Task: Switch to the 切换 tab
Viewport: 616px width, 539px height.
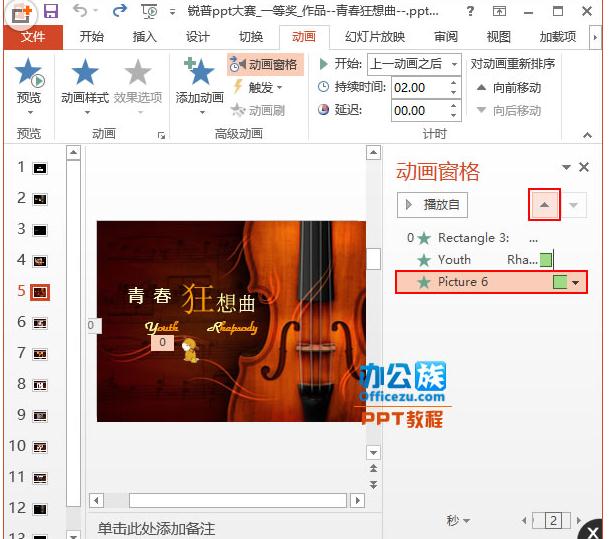Action: click(x=251, y=37)
